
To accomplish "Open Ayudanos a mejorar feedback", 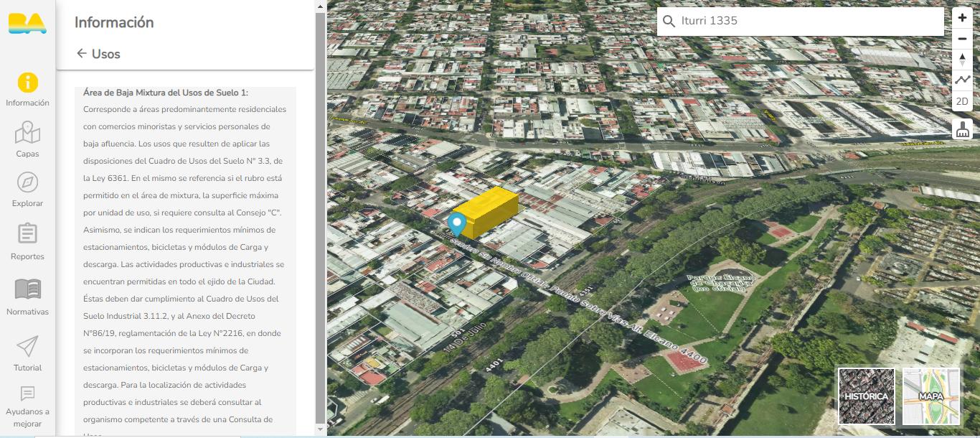I will tap(27, 407).
